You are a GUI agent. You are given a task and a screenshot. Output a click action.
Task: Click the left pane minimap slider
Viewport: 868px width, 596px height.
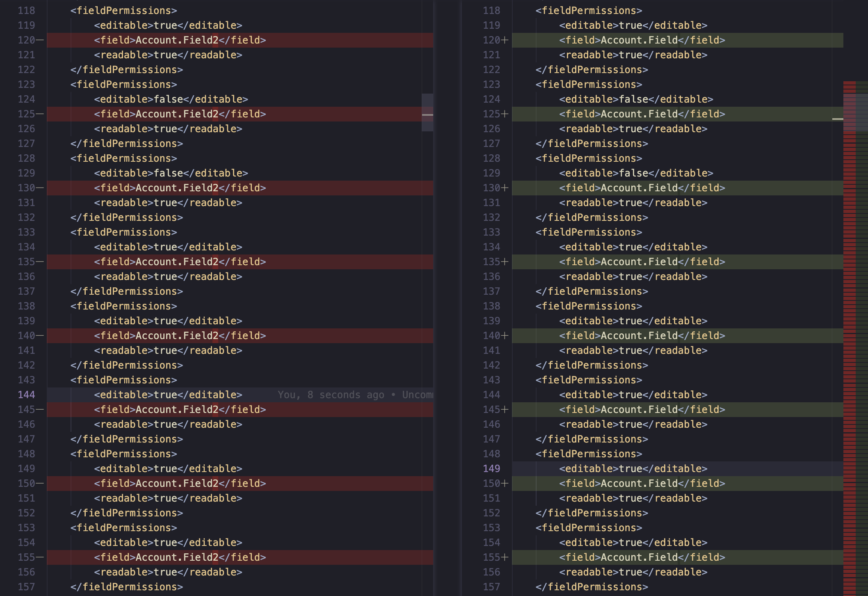point(427,112)
